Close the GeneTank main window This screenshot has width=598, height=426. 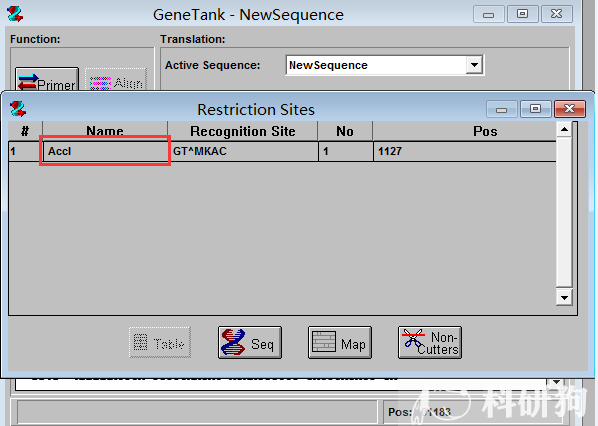pyautogui.click(x=556, y=14)
